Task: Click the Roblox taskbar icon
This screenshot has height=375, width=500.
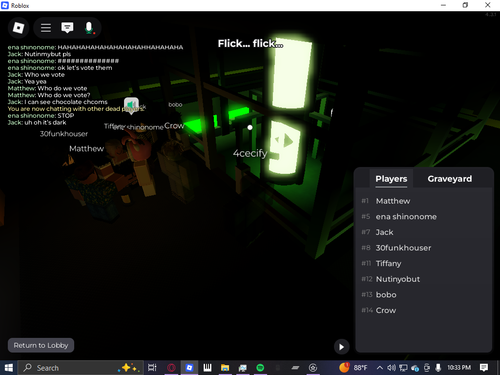Action: coord(189,368)
